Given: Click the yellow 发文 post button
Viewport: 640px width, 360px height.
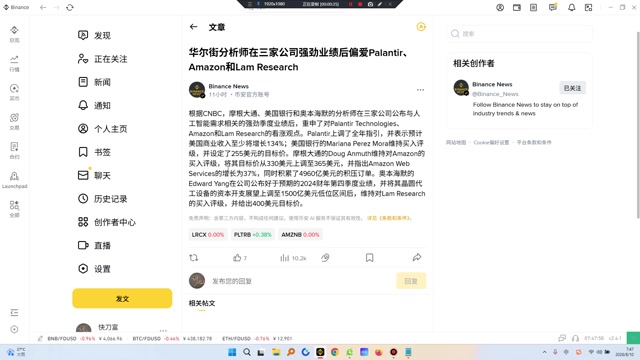Looking at the screenshot, I should [x=122, y=298].
